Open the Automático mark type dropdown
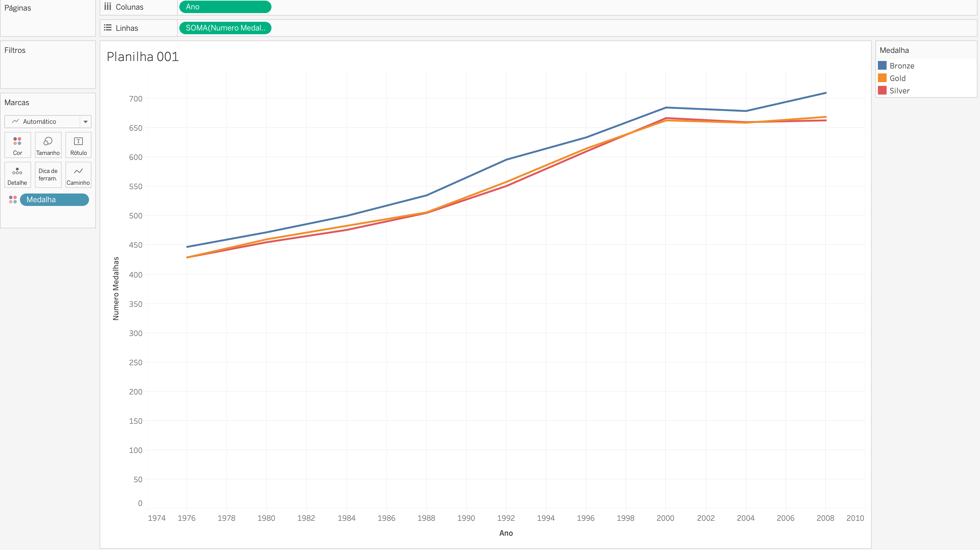The height and width of the screenshot is (550, 980). pos(86,121)
